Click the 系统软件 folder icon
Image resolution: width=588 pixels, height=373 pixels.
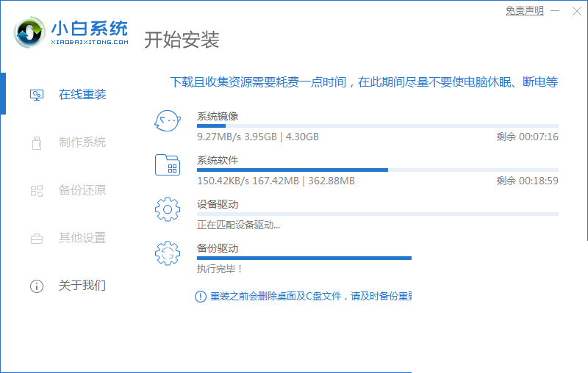tap(168, 165)
